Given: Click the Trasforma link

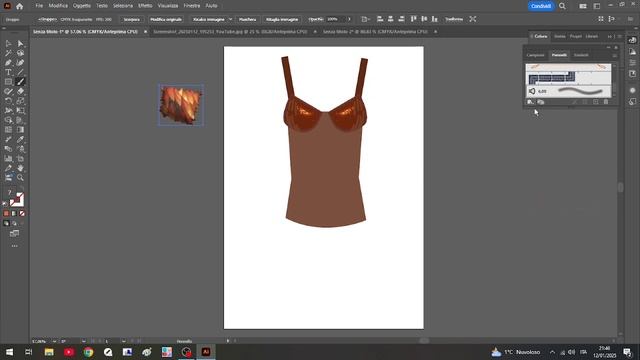Looking at the screenshot, I should pos(454,19).
